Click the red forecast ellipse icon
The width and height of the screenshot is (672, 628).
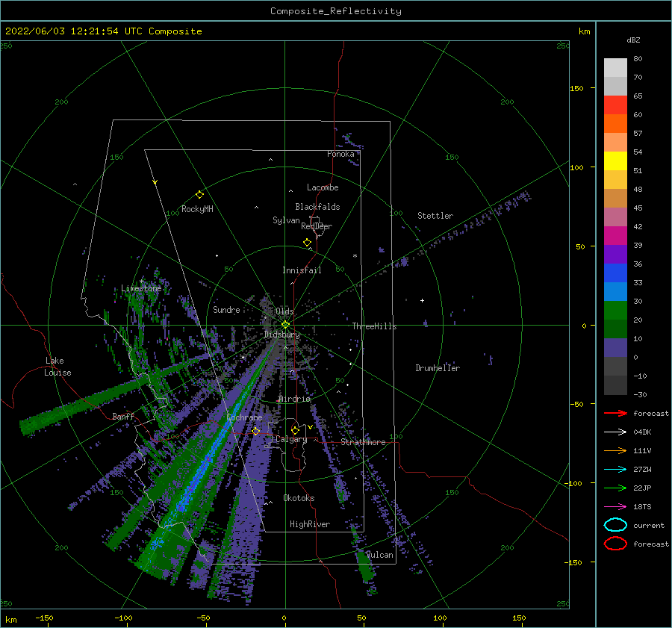(x=615, y=544)
